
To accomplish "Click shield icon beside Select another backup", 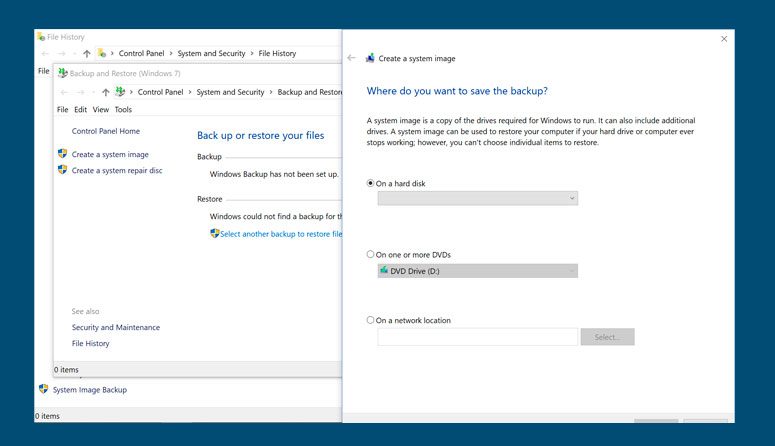I will click(x=215, y=233).
